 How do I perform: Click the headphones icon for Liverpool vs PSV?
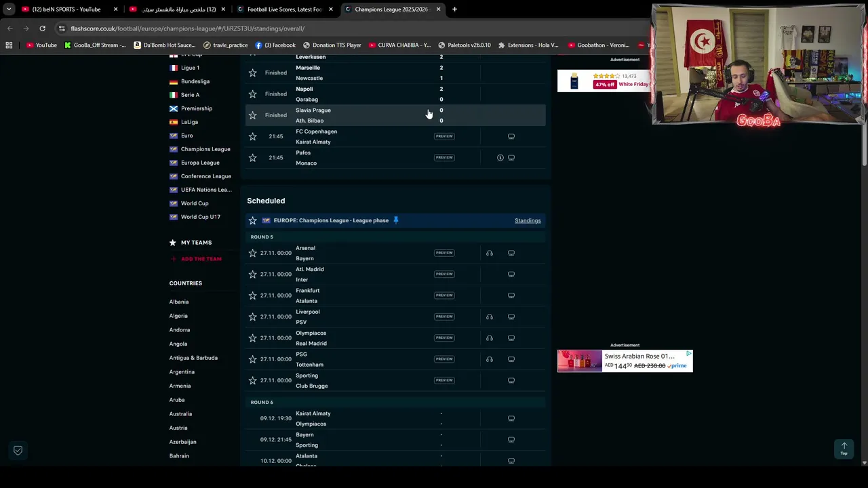[490, 317]
